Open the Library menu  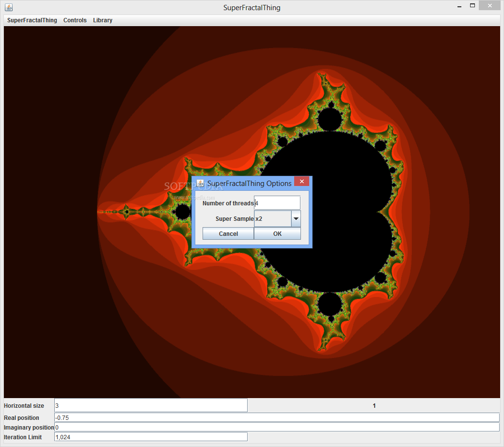click(x=103, y=20)
